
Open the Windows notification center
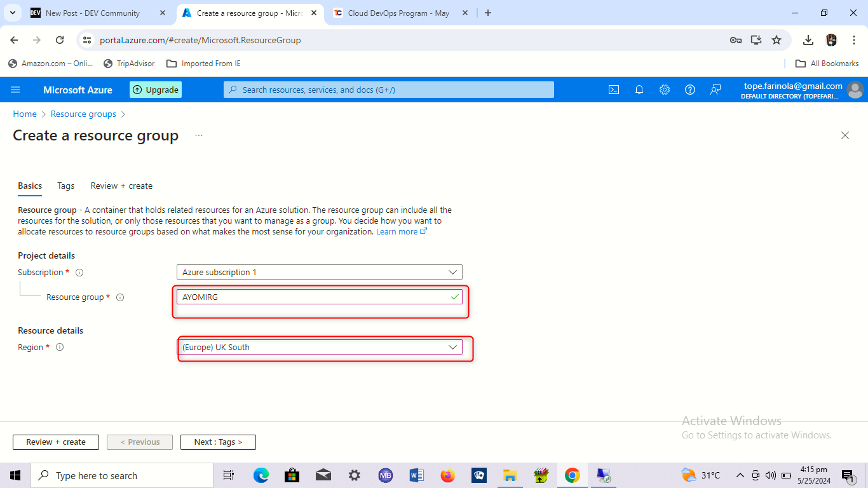(x=847, y=475)
